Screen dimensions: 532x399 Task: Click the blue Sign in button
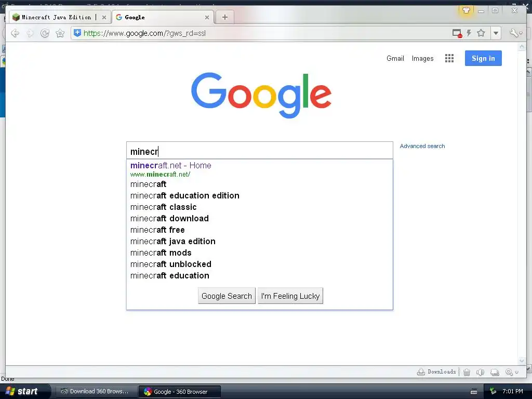tap(483, 58)
